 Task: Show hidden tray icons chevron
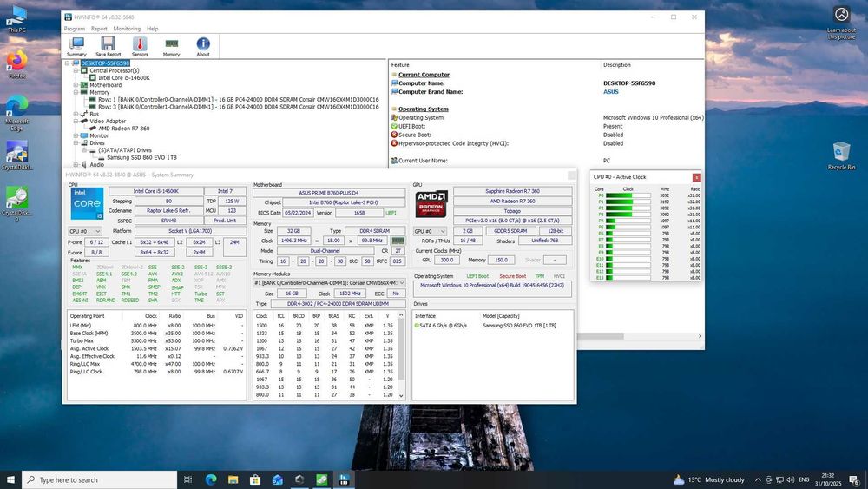click(x=758, y=479)
